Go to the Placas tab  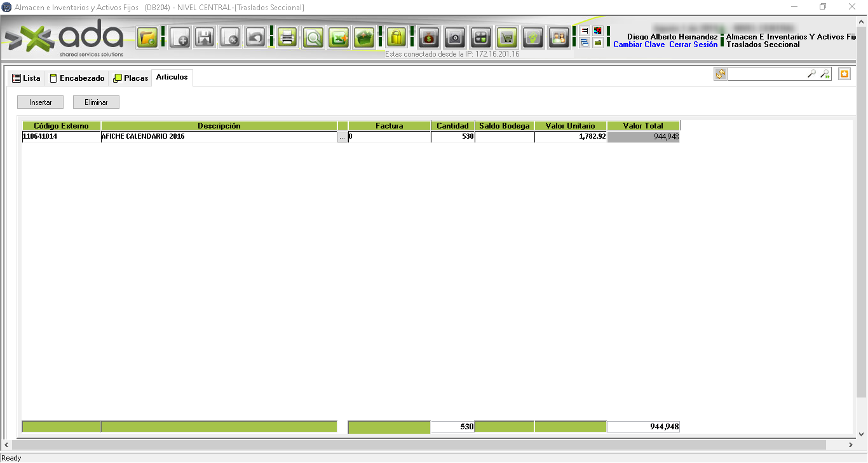pyautogui.click(x=130, y=78)
